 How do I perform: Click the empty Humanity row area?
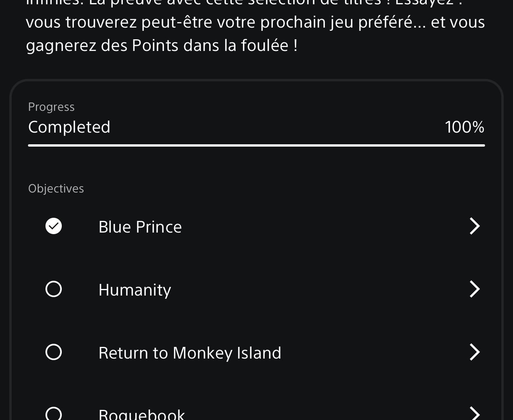(319, 289)
